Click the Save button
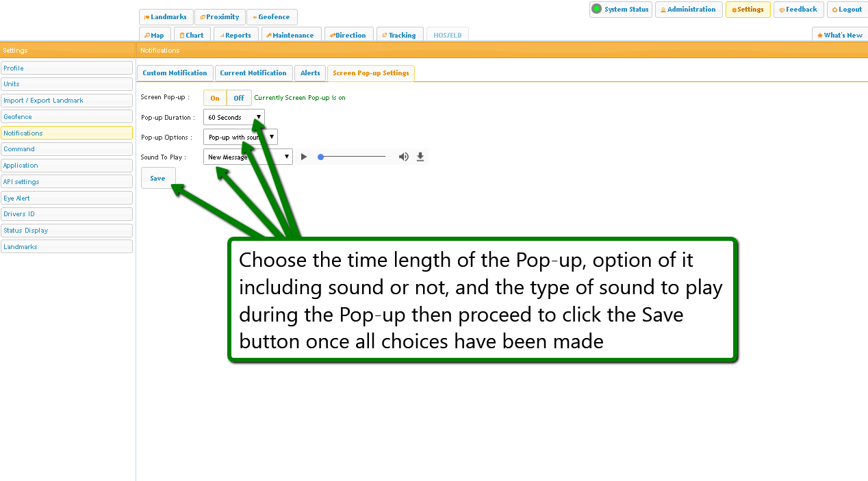This screenshot has height=481, width=868. pos(157,178)
